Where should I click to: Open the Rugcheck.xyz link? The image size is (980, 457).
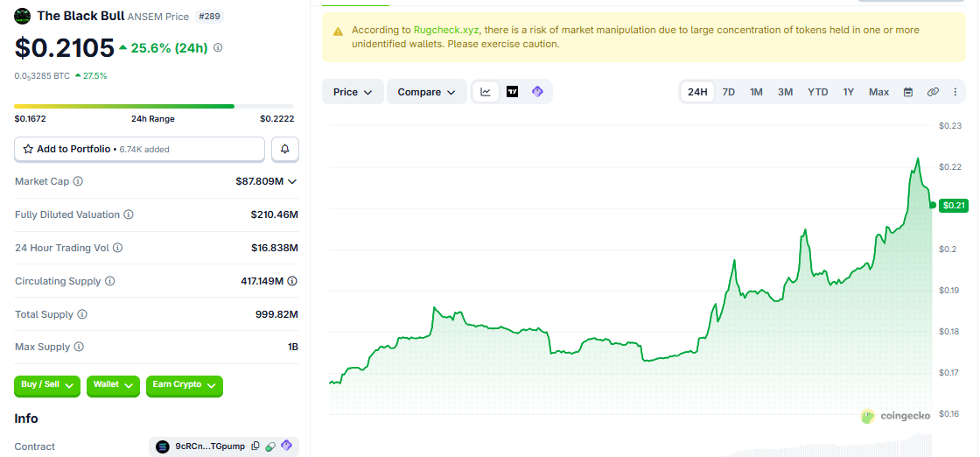click(446, 30)
